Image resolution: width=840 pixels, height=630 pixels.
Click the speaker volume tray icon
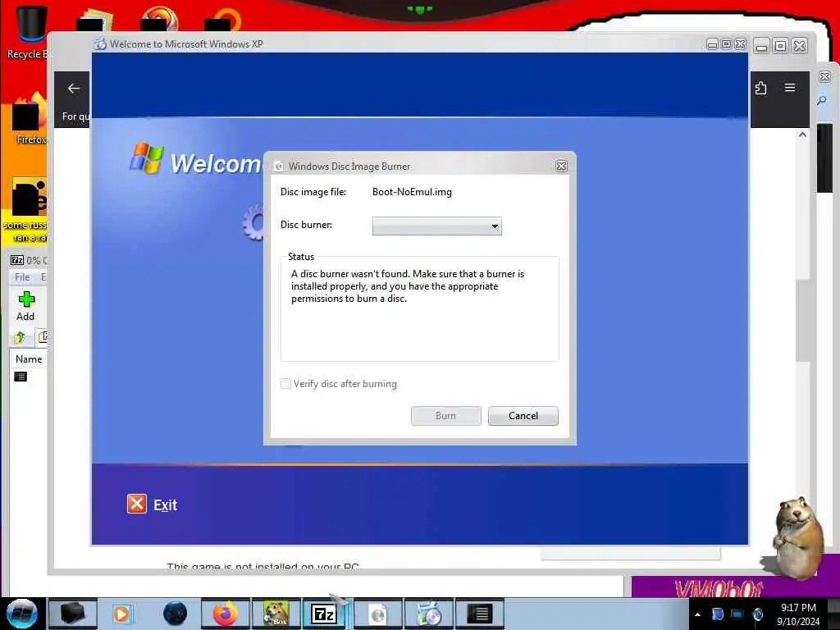tap(757, 614)
